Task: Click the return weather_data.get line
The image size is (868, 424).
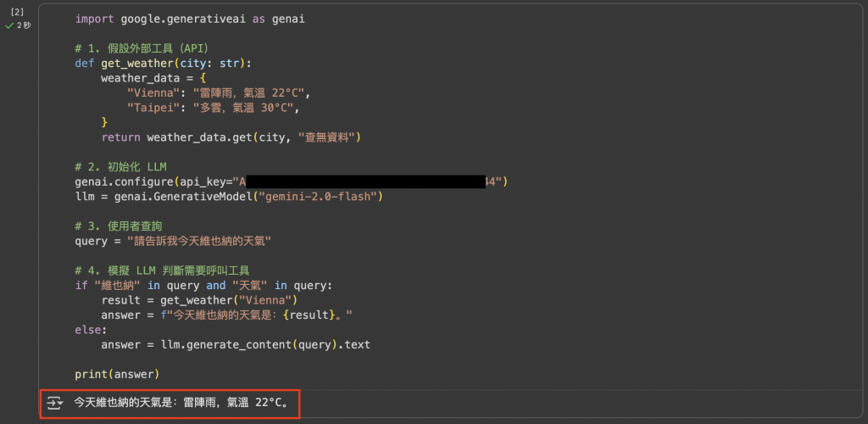Action: pos(231,137)
